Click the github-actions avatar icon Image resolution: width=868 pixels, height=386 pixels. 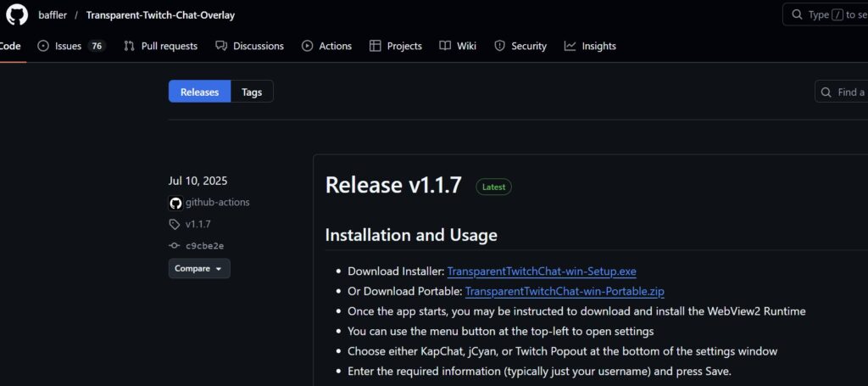pos(175,204)
